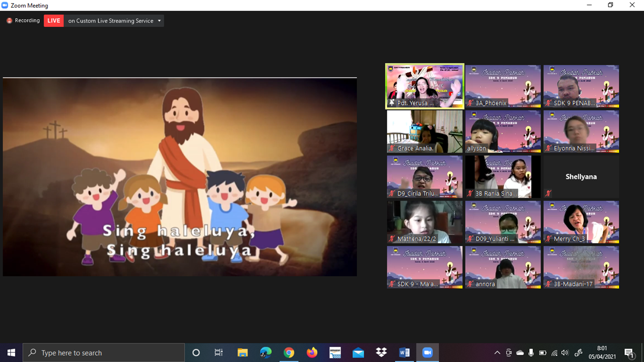The height and width of the screenshot is (362, 644).
Task: Select the 3B-Madani-17 participant tile
Action: coord(581,267)
